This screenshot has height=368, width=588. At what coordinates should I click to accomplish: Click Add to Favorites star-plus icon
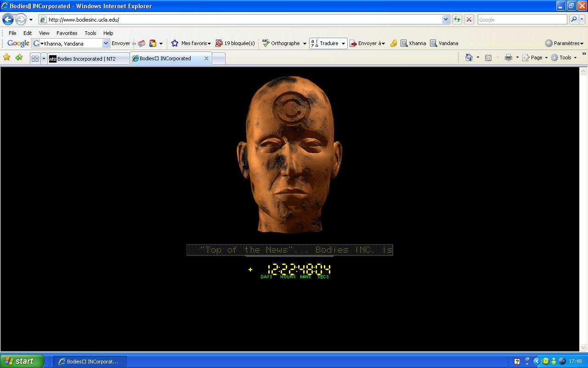19,57
